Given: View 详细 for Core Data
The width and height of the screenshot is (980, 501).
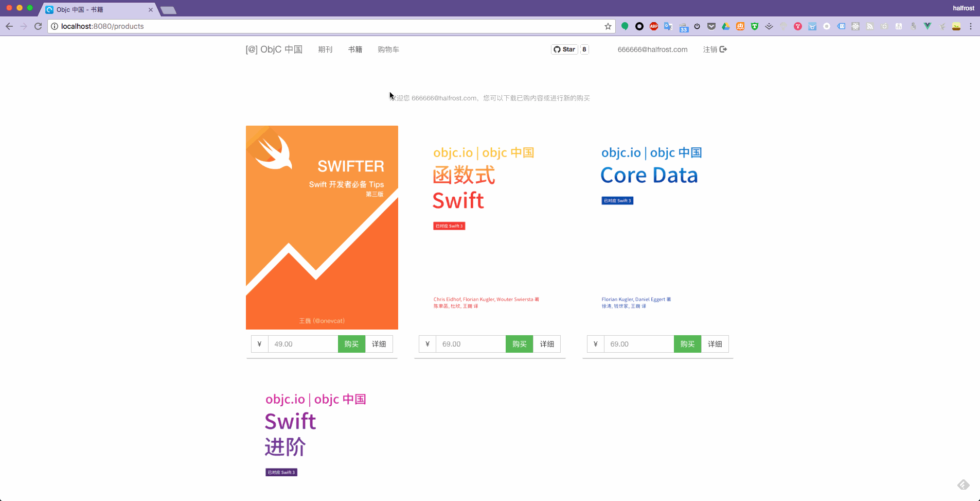Looking at the screenshot, I should (715, 344).
